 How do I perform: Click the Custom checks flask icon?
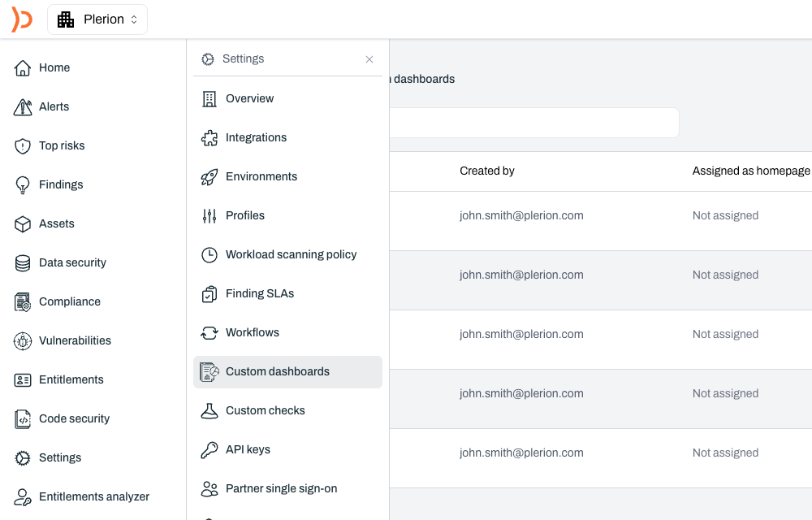click(x=209, y=411)
